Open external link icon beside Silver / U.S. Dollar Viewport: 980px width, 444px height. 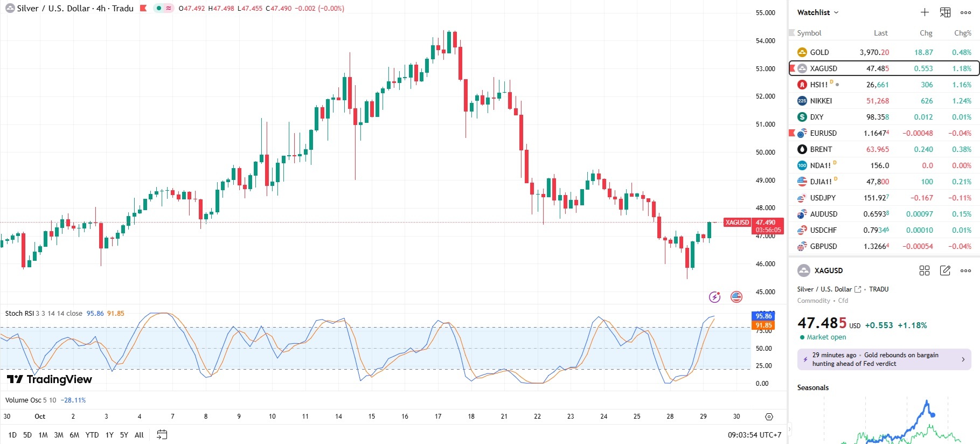click(858, 289)
